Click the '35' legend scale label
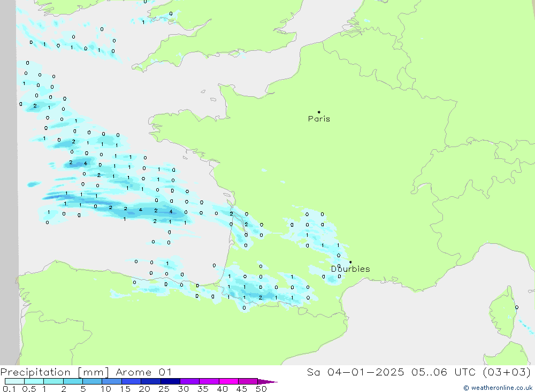 coord(203,389)
